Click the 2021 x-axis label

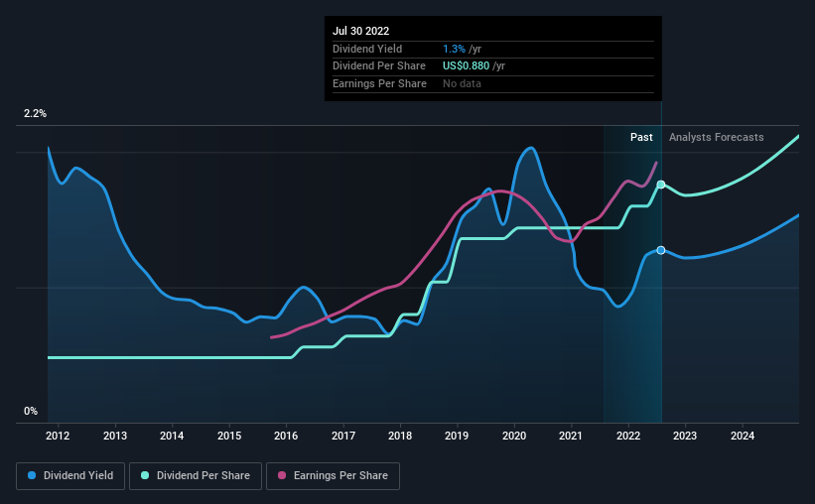click(571, 436)
